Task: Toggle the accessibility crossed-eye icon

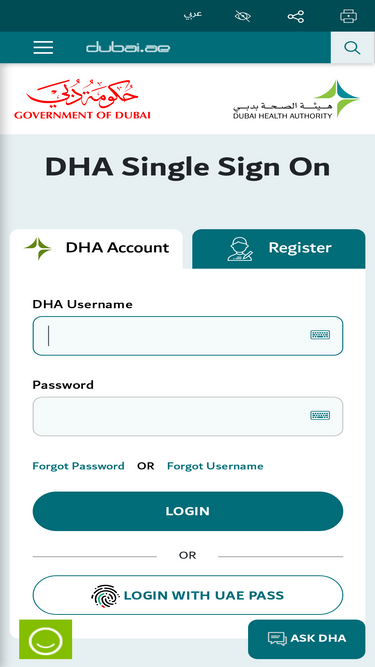Action: point(243,17)
